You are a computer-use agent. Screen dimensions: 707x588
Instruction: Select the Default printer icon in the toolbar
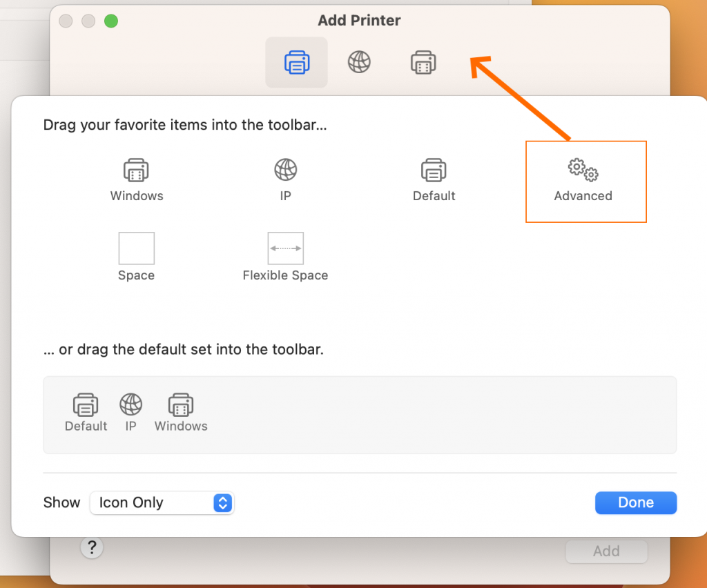point(296,62)
